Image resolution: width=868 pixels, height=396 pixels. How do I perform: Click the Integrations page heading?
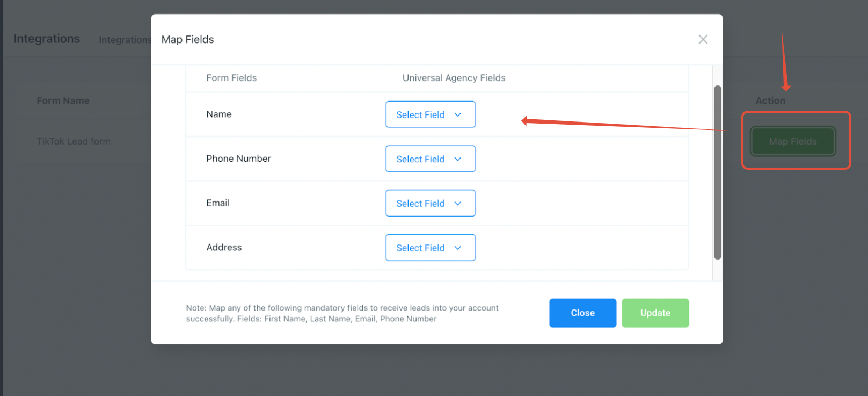47,39
